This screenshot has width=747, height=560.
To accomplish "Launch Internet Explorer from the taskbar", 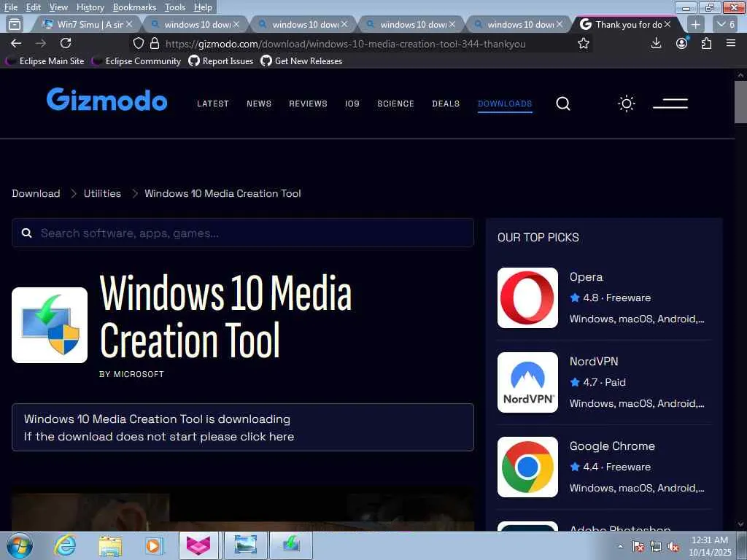I will (65, 545).
